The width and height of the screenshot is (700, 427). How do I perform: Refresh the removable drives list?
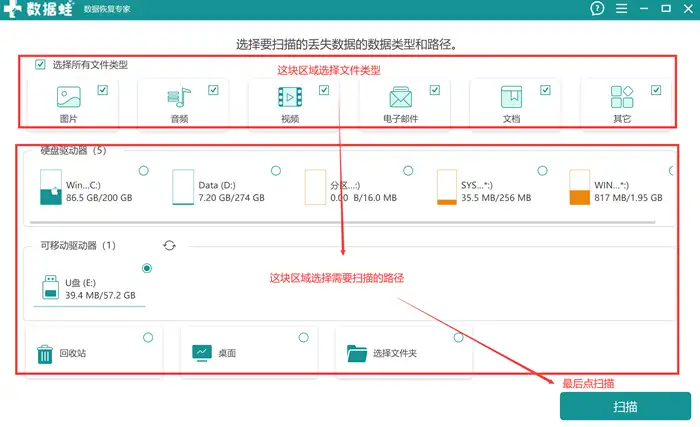169,245
